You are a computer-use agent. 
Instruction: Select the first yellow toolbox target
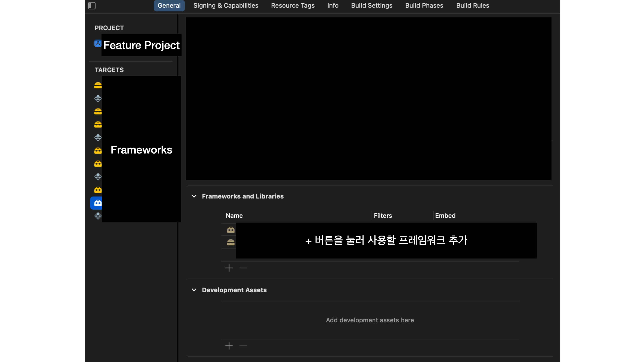click(x=98, y=86)
